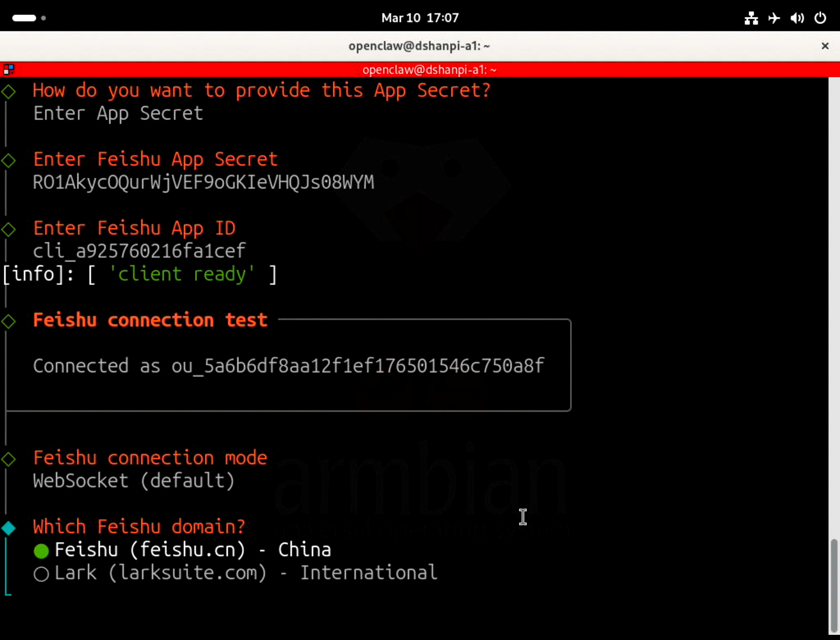840x640 pixels.
Task: Click the WebSocket (default) answer text
Action: (x=134, y=481)
